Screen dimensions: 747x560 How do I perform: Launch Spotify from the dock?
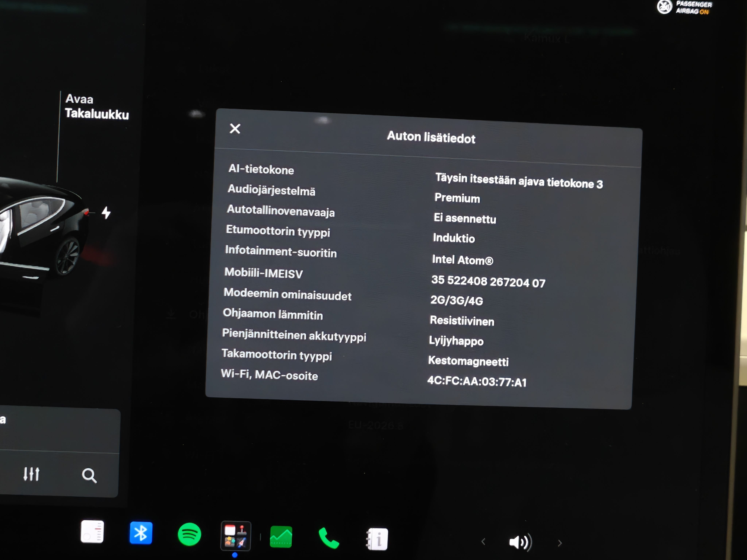pyautogui.click(x=189, y=534)
